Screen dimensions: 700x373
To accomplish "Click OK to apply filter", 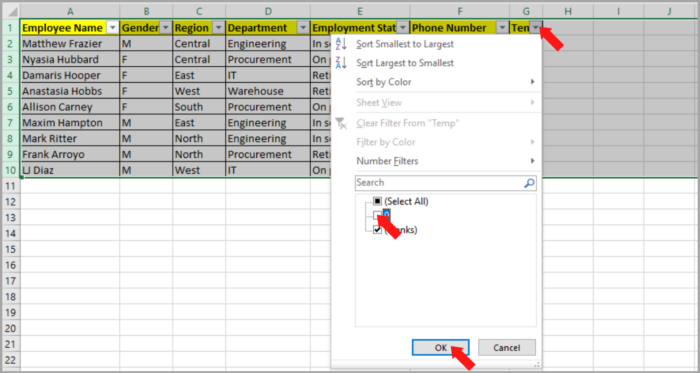I will (x=440, y=348).
